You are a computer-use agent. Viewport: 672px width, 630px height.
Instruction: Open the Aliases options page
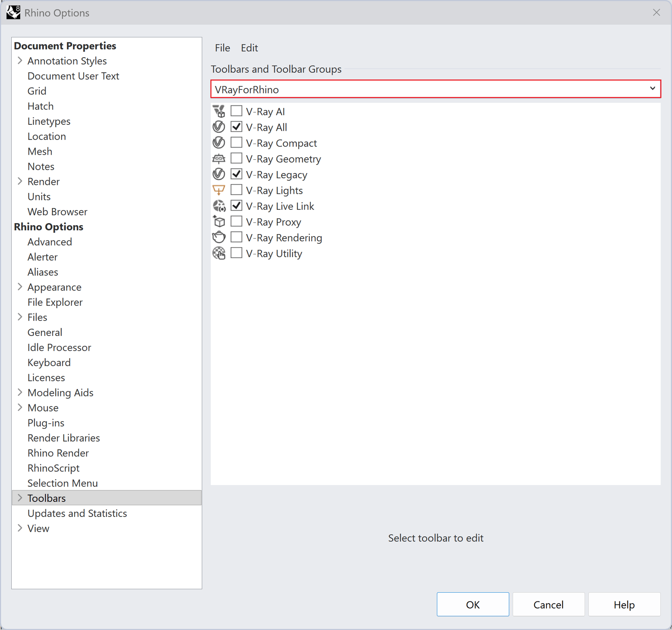[x=43, y=272]
